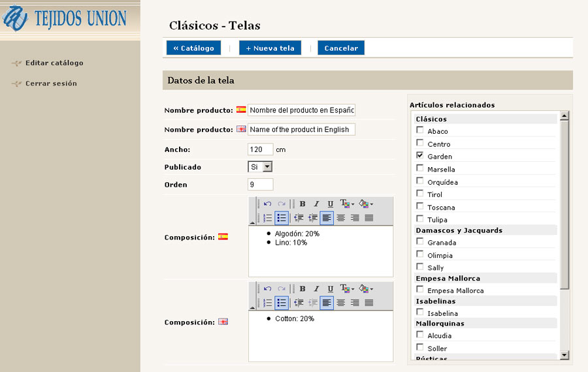The width and height of the screenshot is (588, 372).
Task: Click the + Nueva tela button
Action: click(270, 48)
